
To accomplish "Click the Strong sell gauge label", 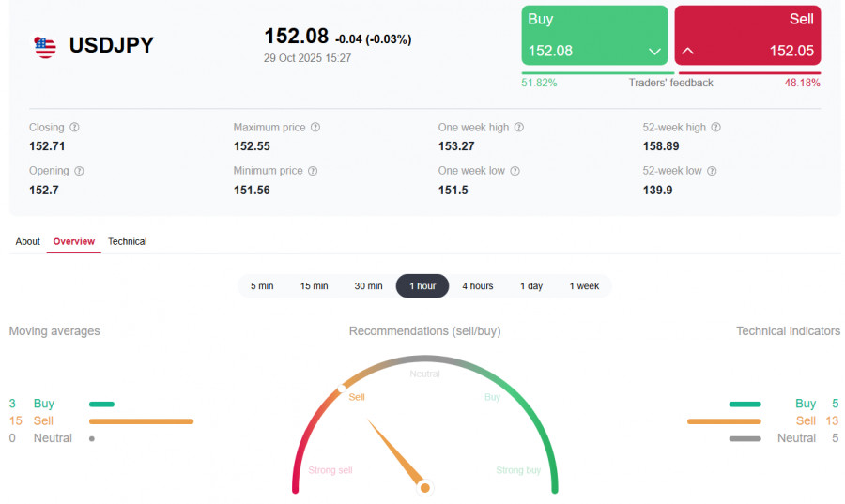I will coord(330,470).
